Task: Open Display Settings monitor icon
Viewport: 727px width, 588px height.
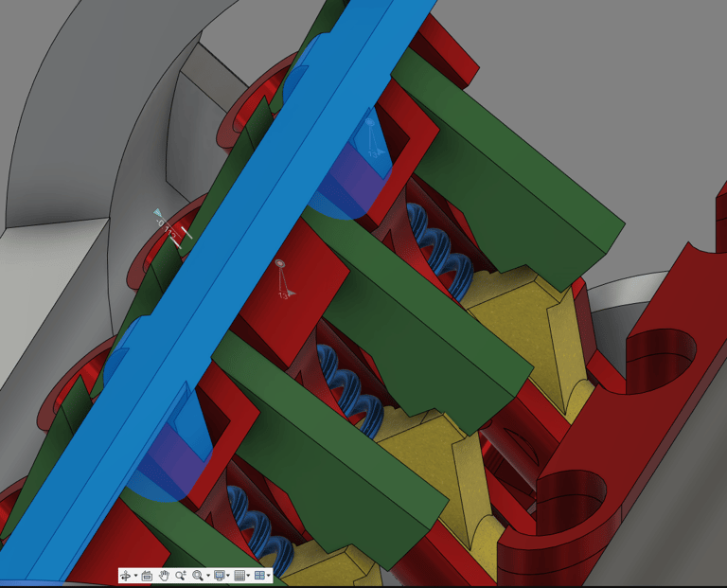Action: coord(220,576)
